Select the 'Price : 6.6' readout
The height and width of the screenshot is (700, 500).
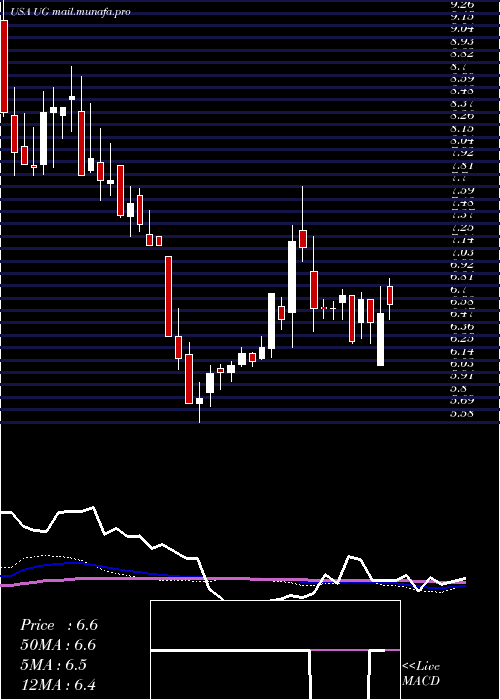59,625
